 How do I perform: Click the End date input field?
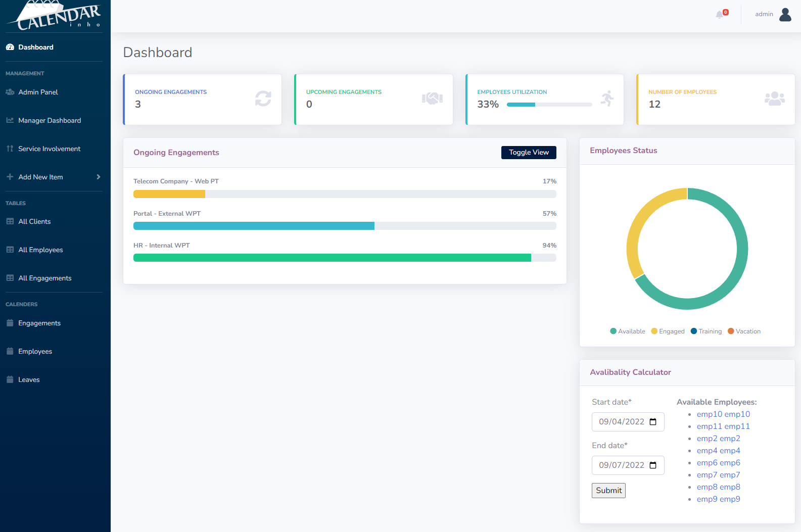click(628, 465)
